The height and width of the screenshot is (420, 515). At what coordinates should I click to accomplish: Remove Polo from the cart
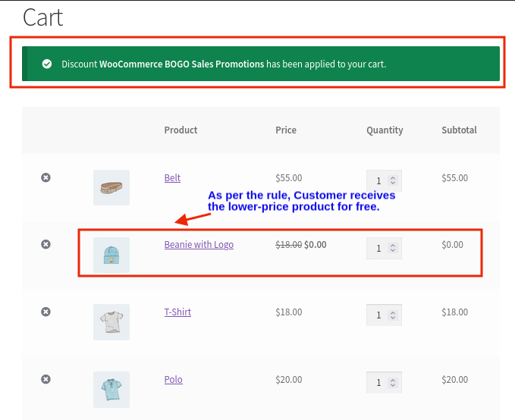46,379
